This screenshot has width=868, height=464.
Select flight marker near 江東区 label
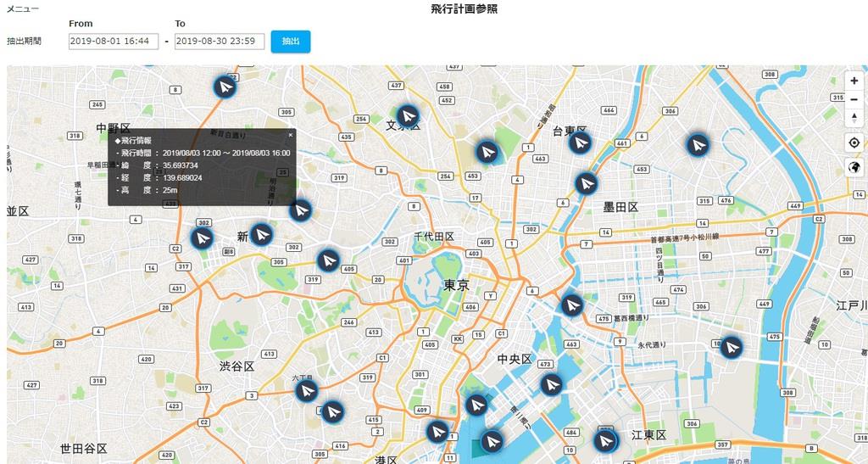(604, 441)
